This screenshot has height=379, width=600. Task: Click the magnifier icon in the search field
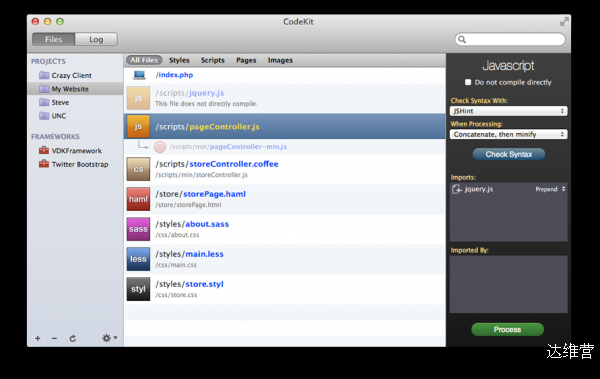pyautogui.click(x=462, y=39)
